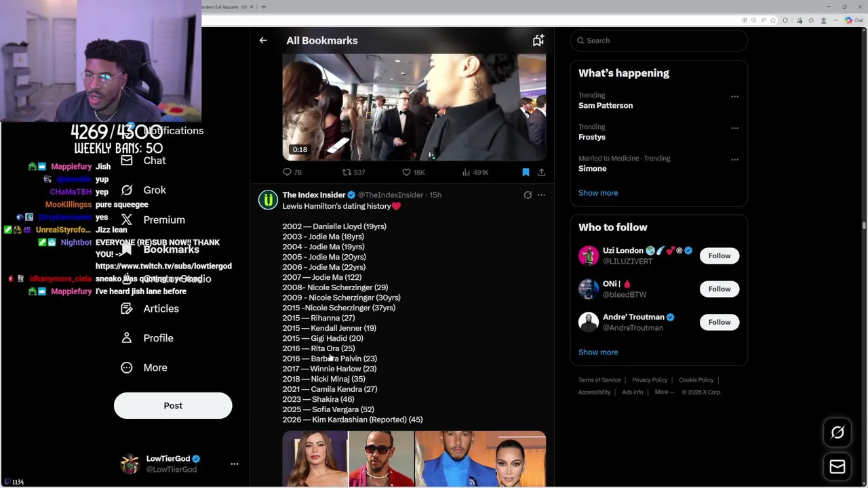Viewport: 868px width, 488px height.
Task: Close the Resident Evil Requiem browser tab
Action: coord(252,7)
